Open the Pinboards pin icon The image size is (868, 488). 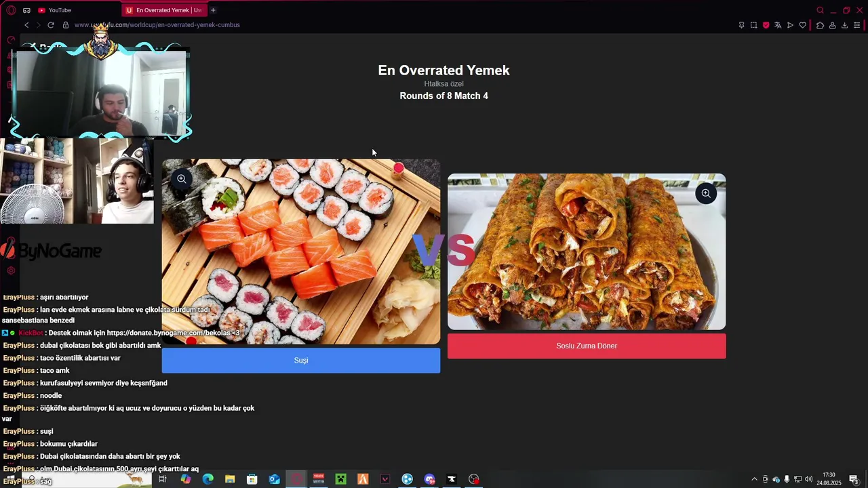pyautogui.click(x=741, y=25)
